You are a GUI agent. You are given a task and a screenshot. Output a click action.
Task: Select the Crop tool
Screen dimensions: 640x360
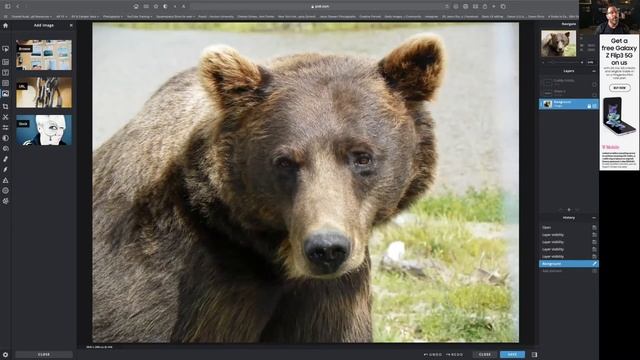tap(5, 107)
